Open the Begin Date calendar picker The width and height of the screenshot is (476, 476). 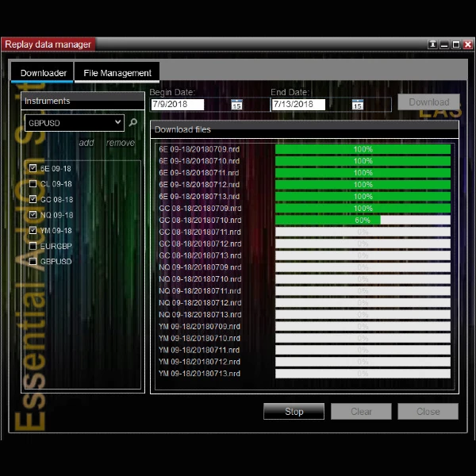tap(236, 104)
